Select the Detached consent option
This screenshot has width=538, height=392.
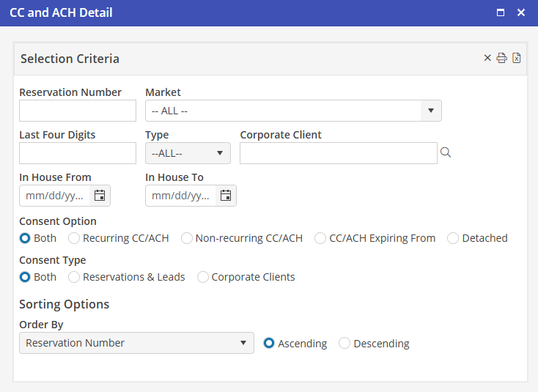point(453,238)
